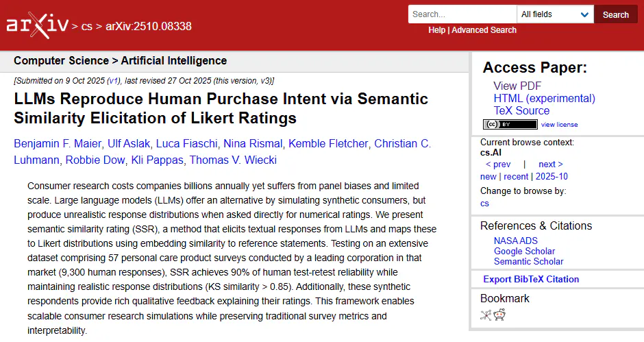
Task: Go to the previous paper with prev
Action: click(498, 164)
